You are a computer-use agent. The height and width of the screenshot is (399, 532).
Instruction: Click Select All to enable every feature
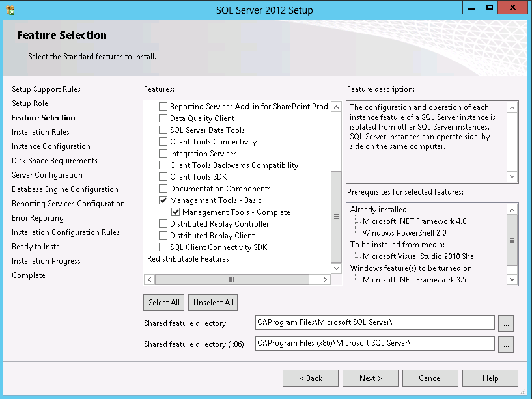[163, 302]
